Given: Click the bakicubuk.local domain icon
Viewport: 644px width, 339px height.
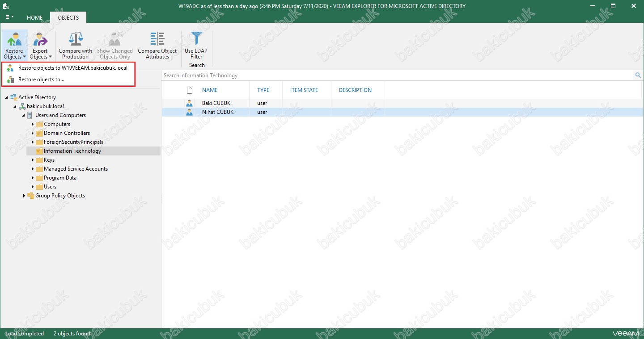Looking at the screenshot, I should pyautogui.click(x=22, y=106).
